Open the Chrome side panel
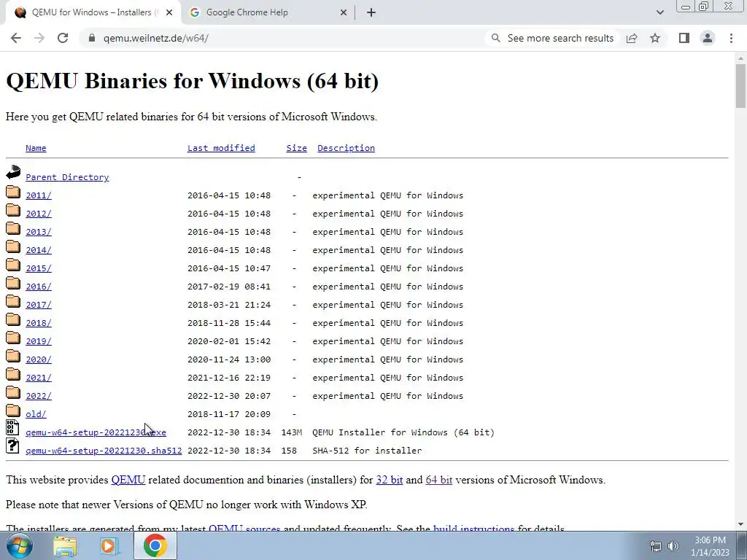 tap(684, 38)
